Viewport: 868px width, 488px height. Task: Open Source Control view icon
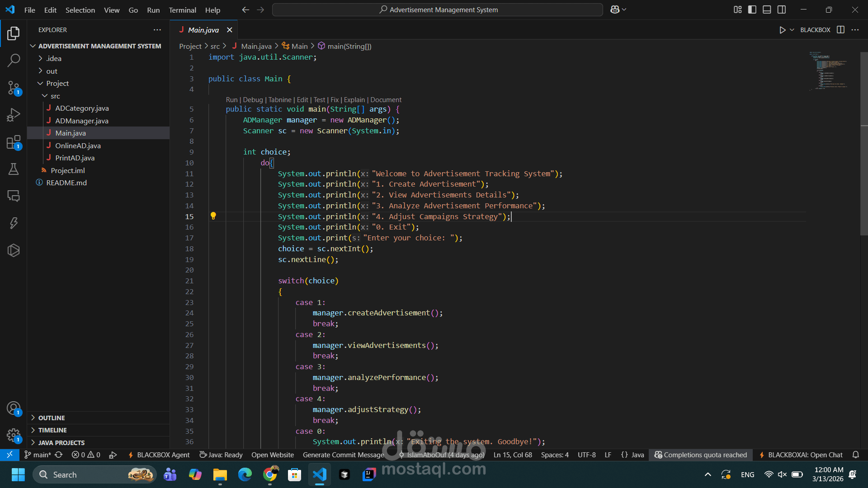[x=14, y=88]
